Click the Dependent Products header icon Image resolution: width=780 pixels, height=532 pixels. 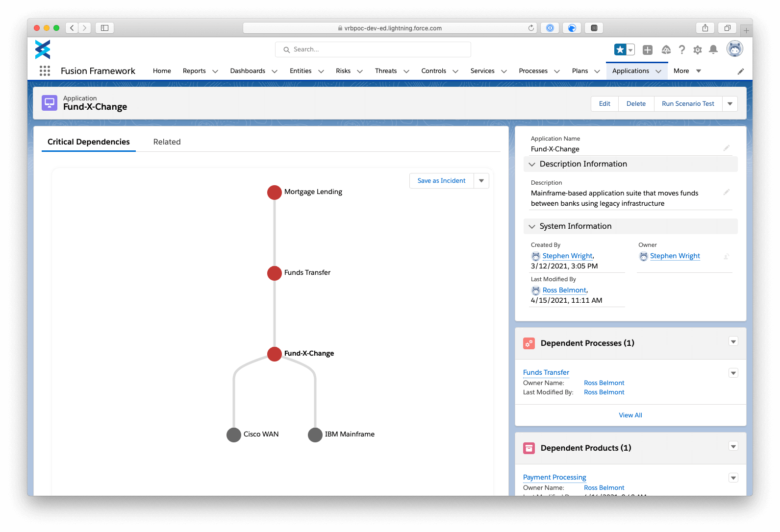coord(529,448)
